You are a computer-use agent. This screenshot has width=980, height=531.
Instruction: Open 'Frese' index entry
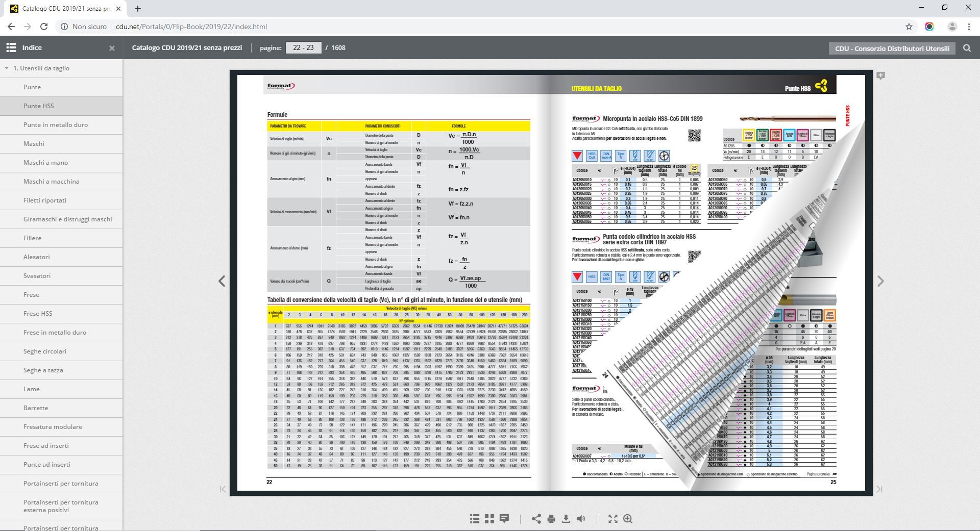(61, 295)
